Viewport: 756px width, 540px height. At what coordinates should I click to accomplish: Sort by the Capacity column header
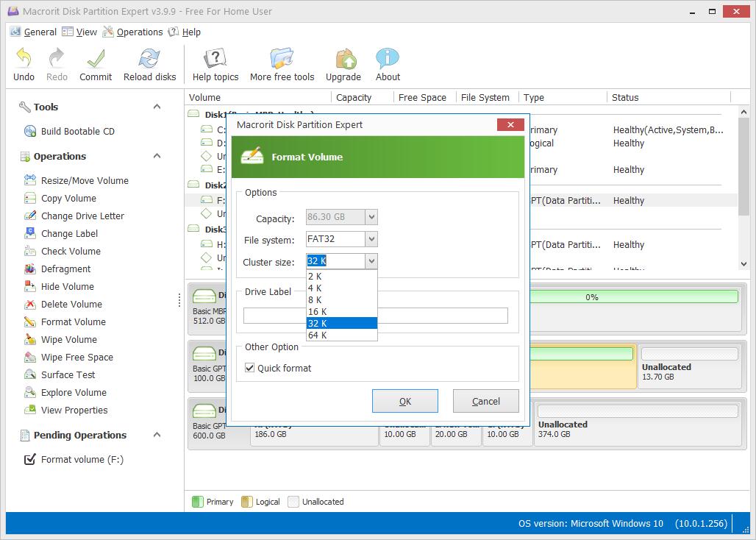point(363,97)
